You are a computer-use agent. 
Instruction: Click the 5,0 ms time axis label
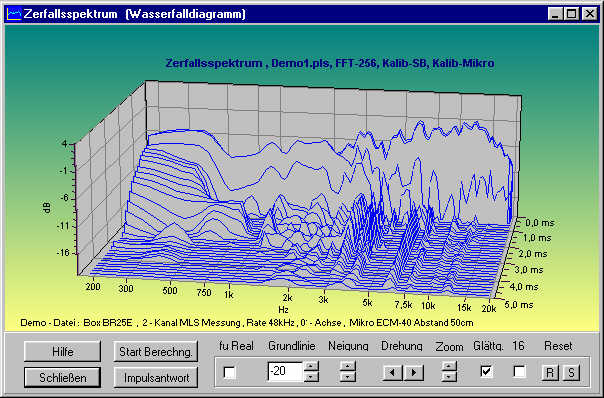519,305
